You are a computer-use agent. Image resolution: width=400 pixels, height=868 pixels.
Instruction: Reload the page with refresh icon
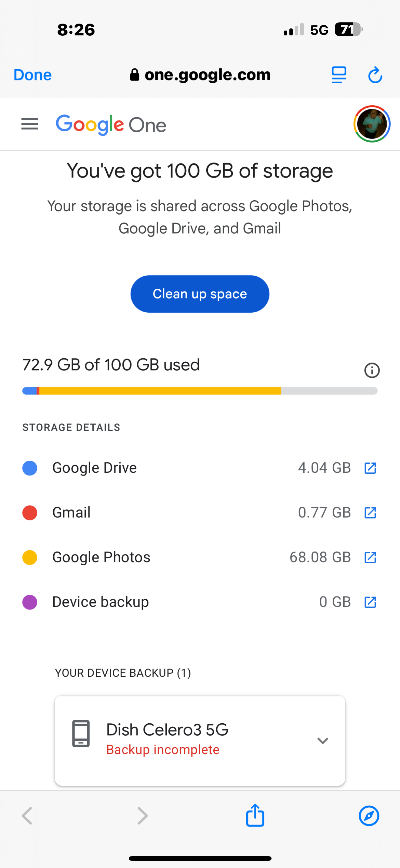pos(375,75)
